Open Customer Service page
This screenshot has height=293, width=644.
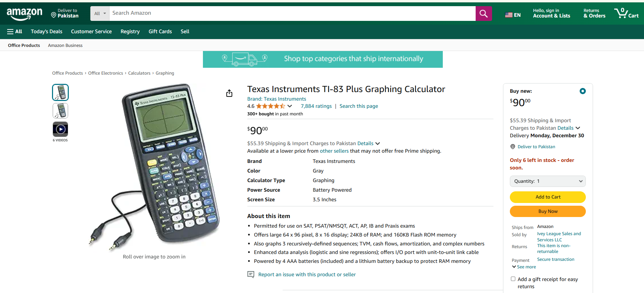point(91,31)
